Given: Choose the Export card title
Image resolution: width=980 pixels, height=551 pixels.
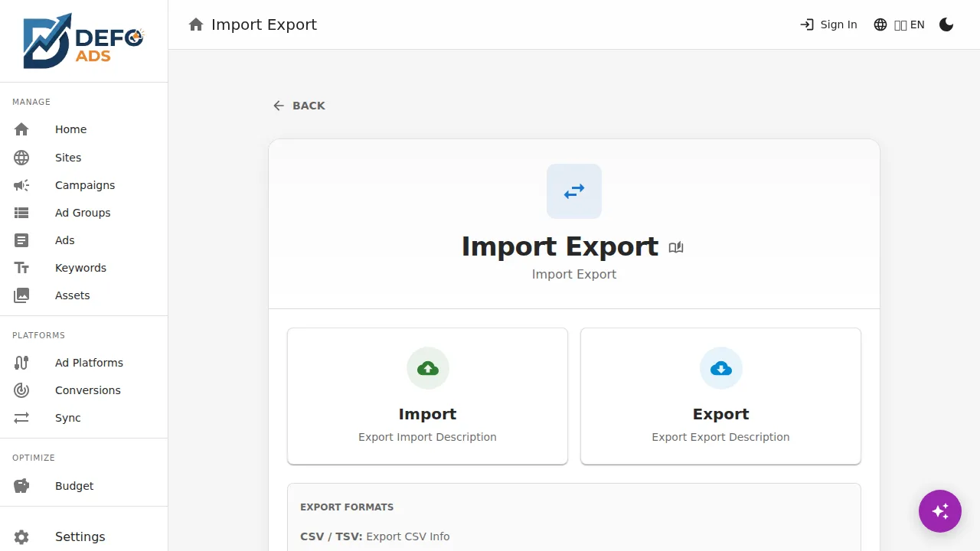Looking at the screenshot, I should point(721,414).
